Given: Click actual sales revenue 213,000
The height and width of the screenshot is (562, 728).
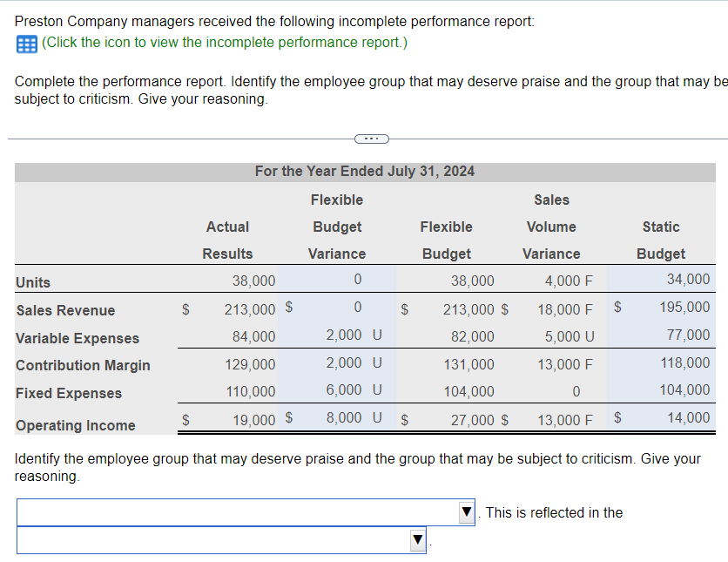Looking at the screenshot, I should click(250, 309).
